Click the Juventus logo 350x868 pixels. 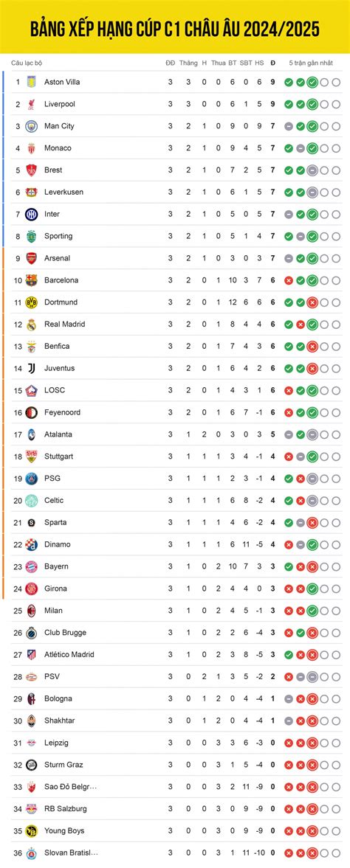point(31,368)
